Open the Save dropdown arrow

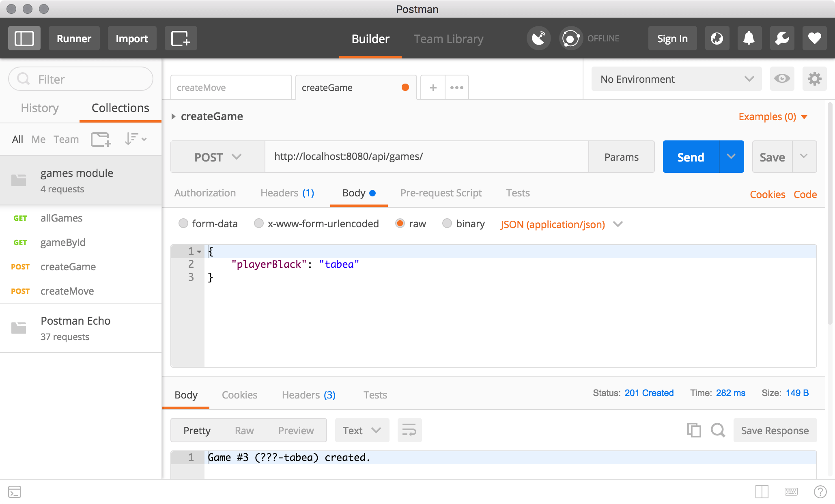pos(804,157)
